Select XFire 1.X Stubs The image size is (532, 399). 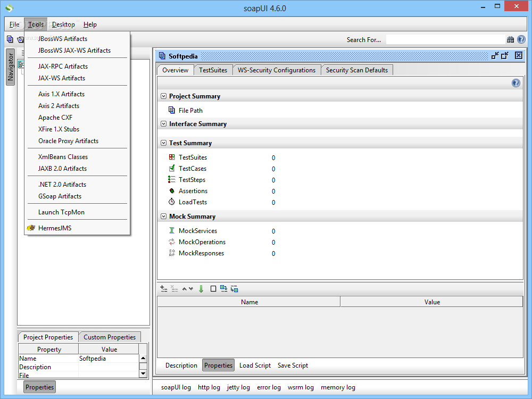(77, 129)
